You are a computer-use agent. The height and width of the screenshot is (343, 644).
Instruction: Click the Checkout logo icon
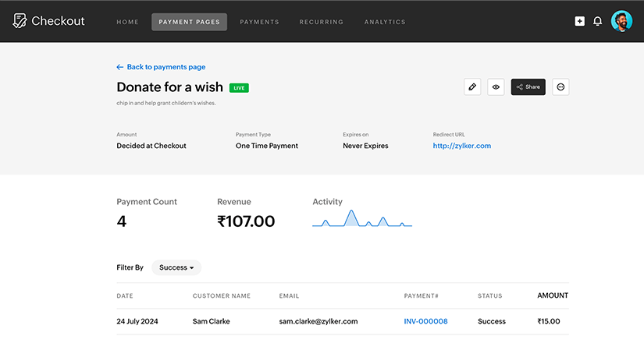click(x=20, y=21)
